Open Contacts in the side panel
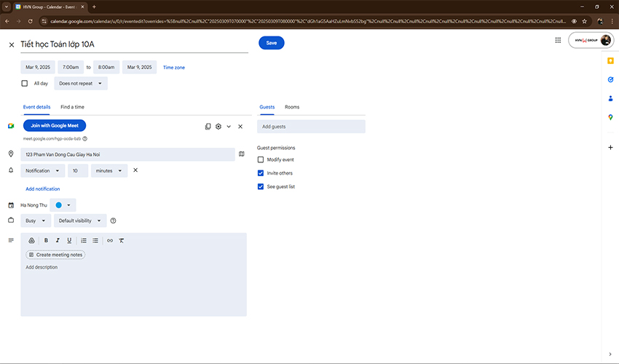 coord(610,98)
